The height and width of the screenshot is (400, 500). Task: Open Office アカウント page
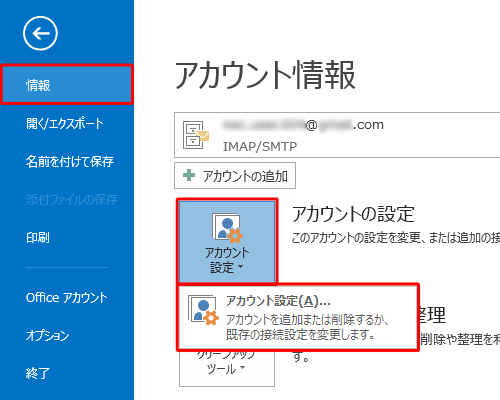point(67,297)
